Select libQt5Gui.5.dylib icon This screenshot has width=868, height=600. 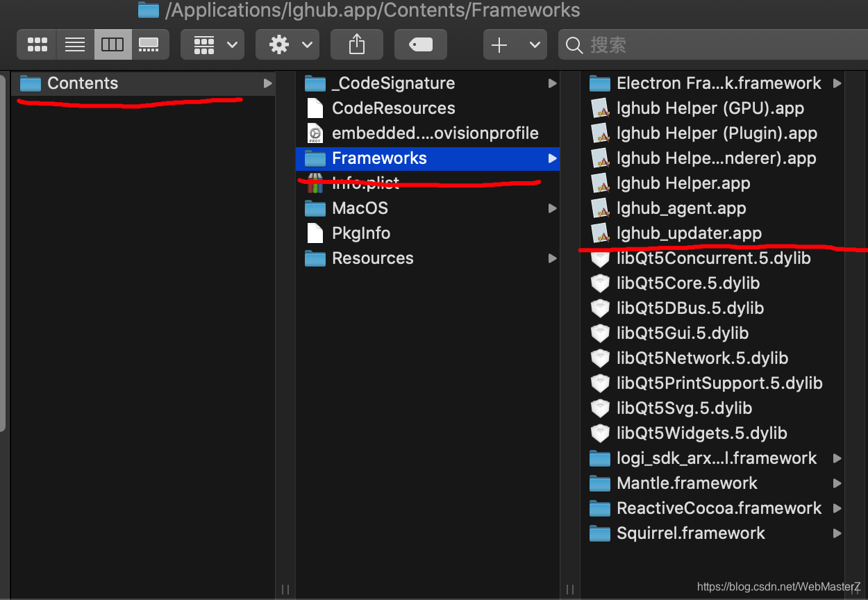point(600,333)
